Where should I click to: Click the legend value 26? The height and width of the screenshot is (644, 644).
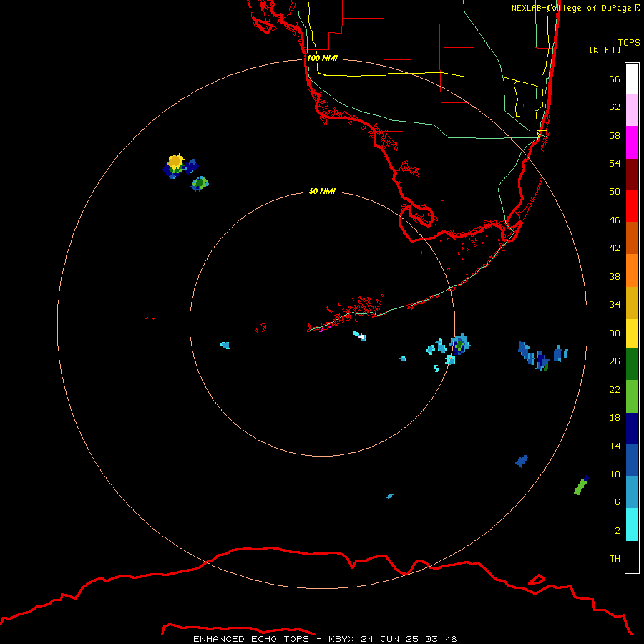(x=615, y=361)
